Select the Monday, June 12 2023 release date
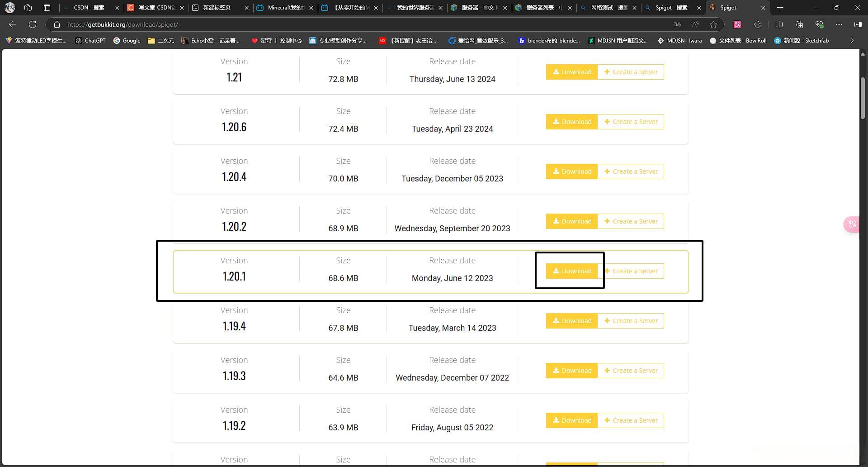Image resolution: width=868 pixels, height=467 pixels. 452,278
